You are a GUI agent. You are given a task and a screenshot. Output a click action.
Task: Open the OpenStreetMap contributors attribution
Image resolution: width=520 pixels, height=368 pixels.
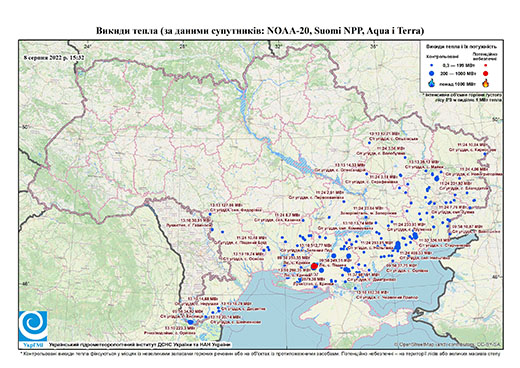pyautogui.click(x=448, y=344)
